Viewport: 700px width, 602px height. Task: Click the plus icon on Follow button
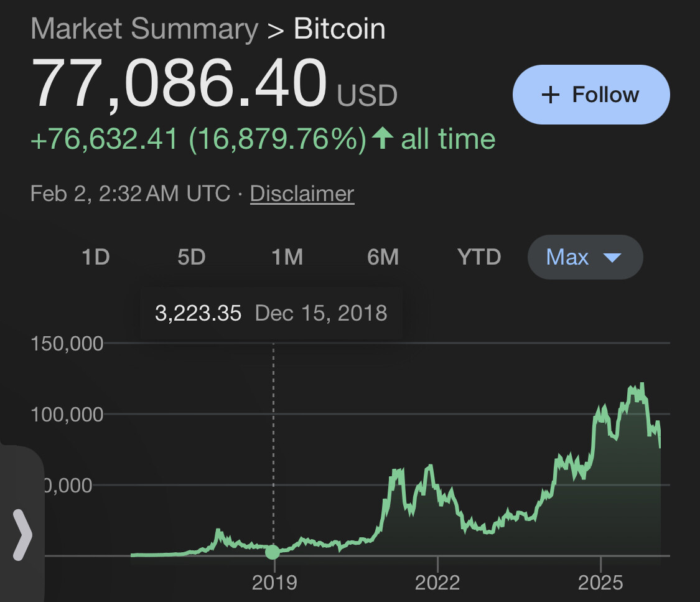550,95
